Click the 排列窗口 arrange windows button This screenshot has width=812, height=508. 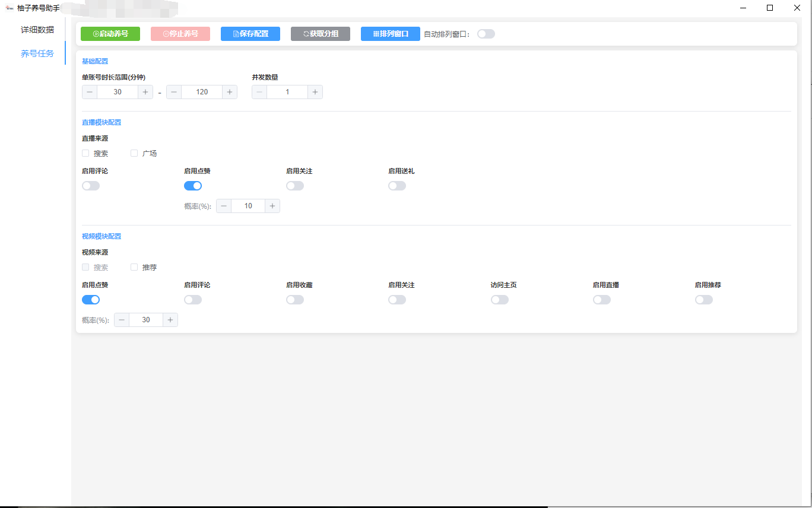391,34
